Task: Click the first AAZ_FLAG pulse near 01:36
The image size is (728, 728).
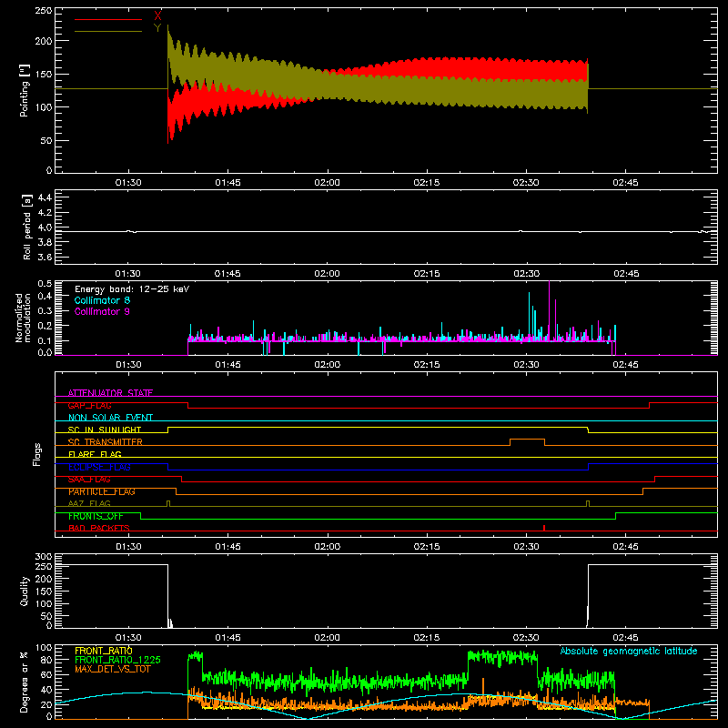Action: [x=168, y=503]
